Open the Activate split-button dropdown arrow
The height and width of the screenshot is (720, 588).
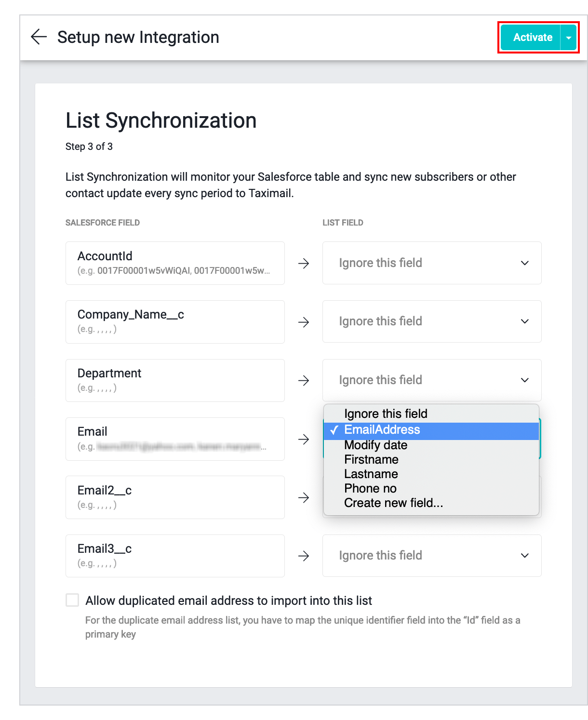click(569, 38)
